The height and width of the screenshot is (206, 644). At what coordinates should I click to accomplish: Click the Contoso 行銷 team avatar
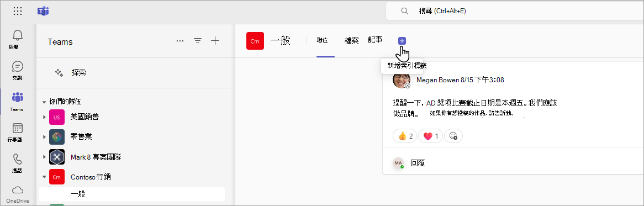tap(57, 177)
